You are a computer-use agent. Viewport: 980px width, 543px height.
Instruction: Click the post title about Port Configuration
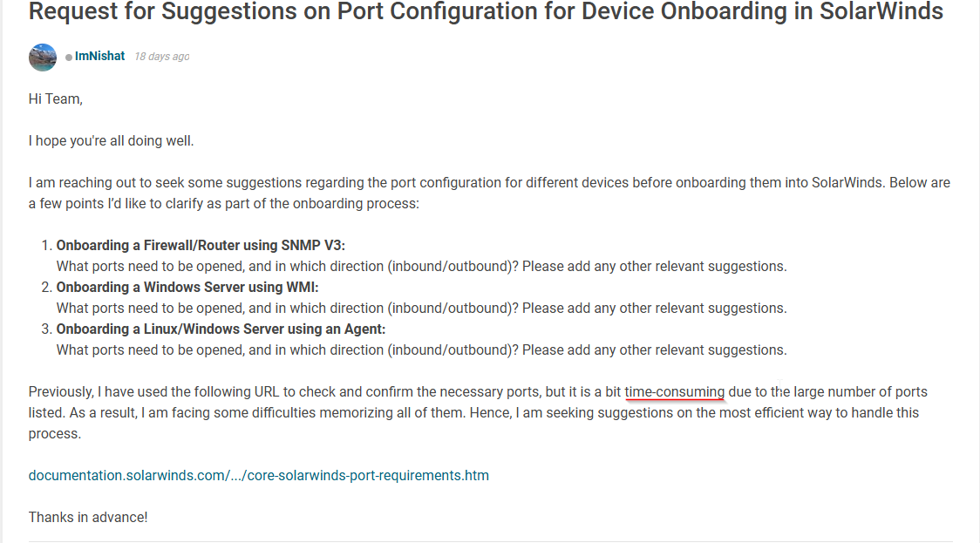[486, 11]
